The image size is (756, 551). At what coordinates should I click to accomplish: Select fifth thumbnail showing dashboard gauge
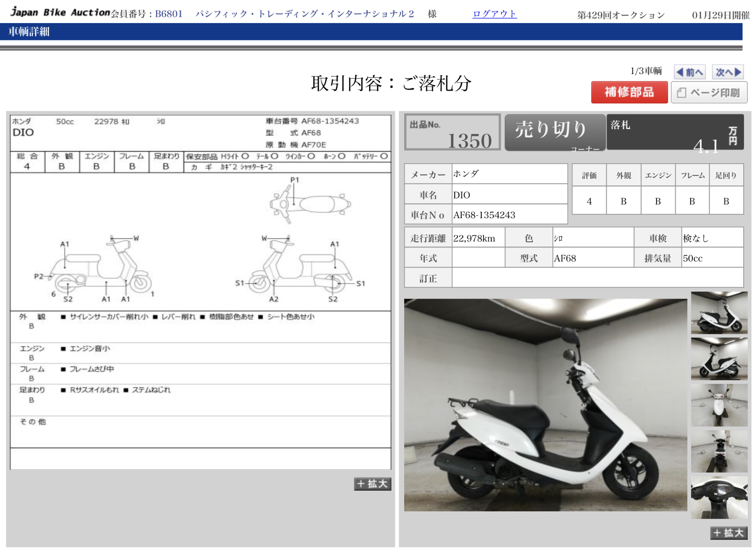pos(719,498)
